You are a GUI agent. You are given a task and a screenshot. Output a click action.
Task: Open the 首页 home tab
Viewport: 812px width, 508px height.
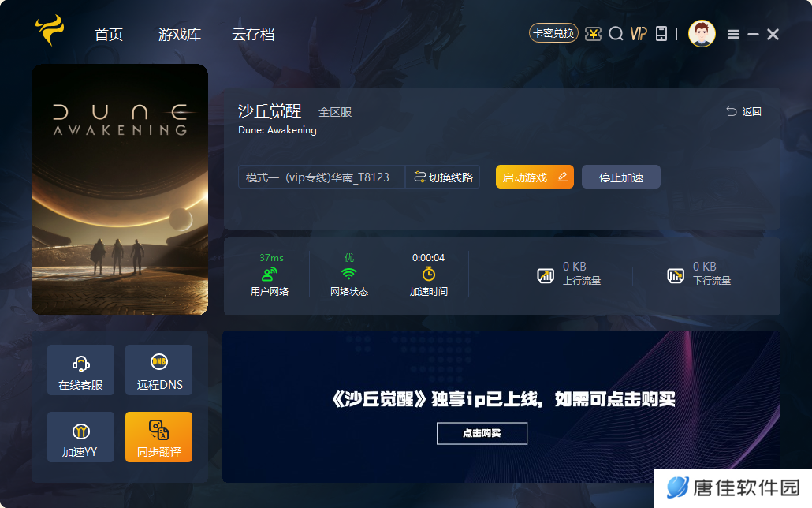[109, 35]
